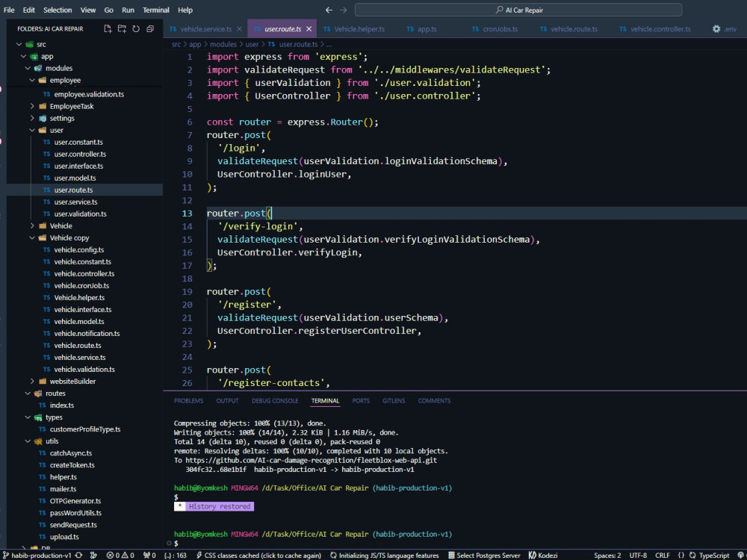Collapse the employee folder
Image resolution: width=747 pixels, height=560 pixels.
point(32,81)
